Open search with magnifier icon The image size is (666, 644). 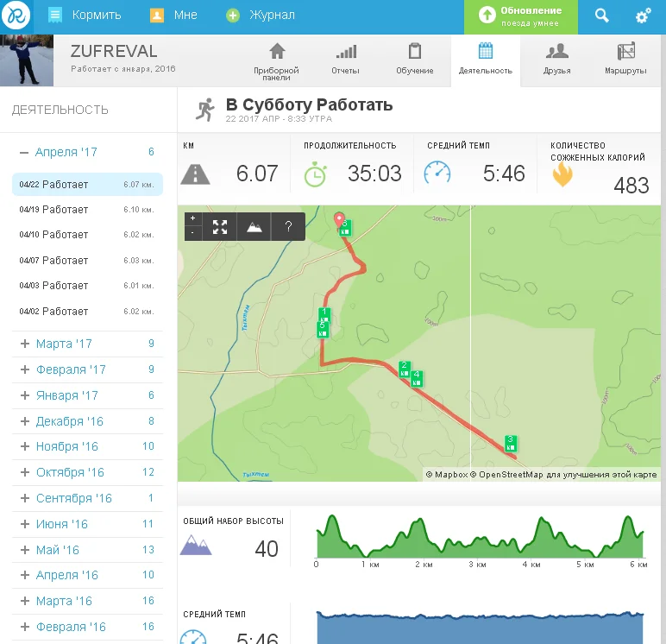601,16
